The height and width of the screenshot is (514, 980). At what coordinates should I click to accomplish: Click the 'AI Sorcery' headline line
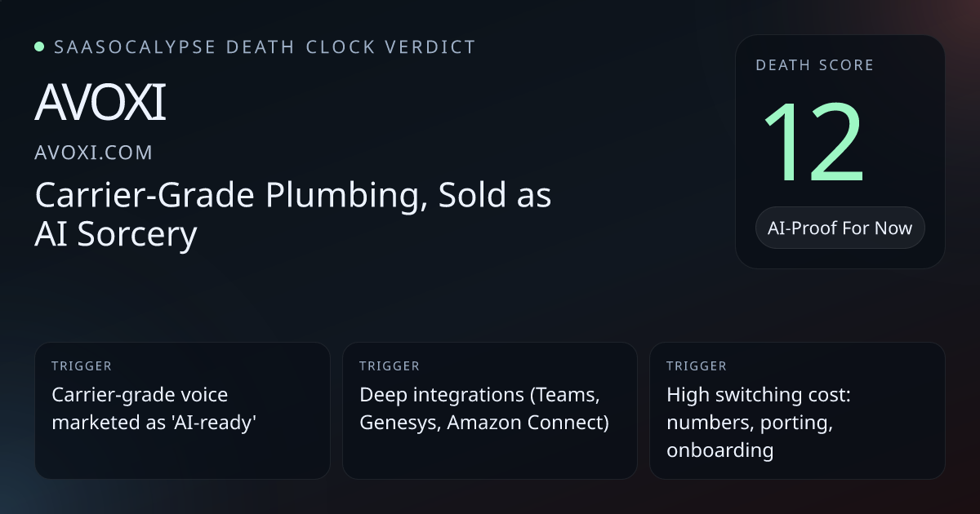point(116,235)
